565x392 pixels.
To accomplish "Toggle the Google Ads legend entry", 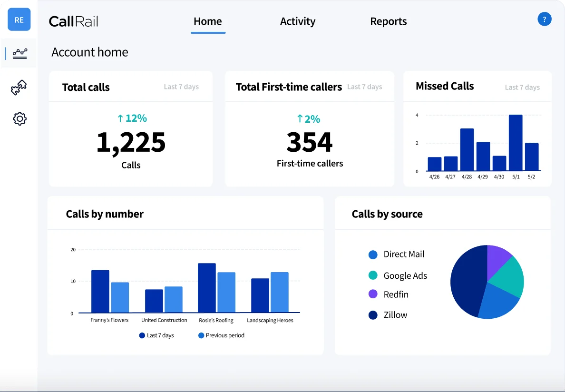I will click(x=373, y=275).
